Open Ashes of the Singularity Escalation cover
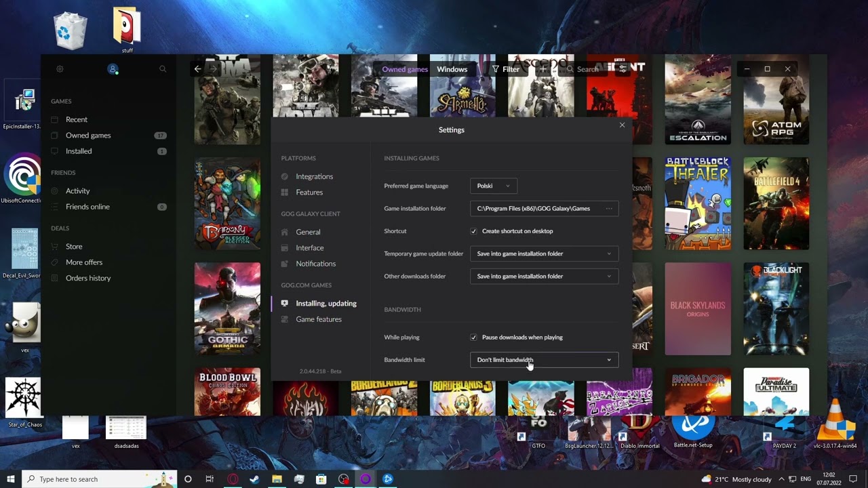 pyautogui.click(x=698, y=99)
